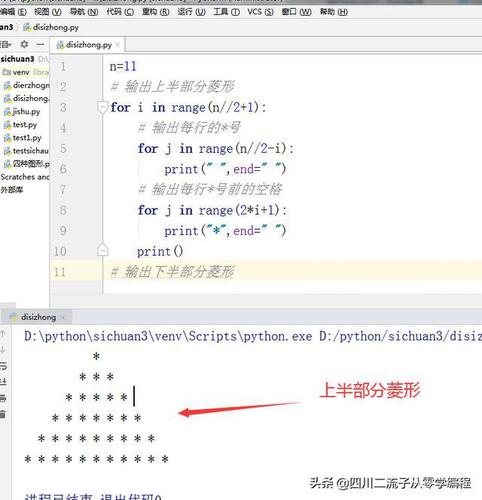Click the Python file icon on editor tab
Image resolution: width=482 pixels, height=500 pixels.
[60, 45]
